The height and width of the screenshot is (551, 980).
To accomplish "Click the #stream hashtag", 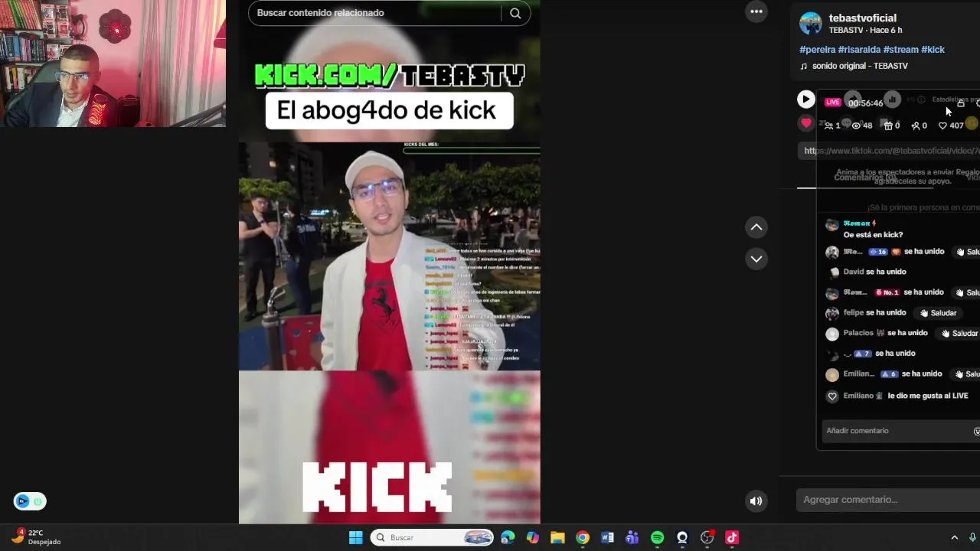I will pyautogui.click(x=900, y=49).
